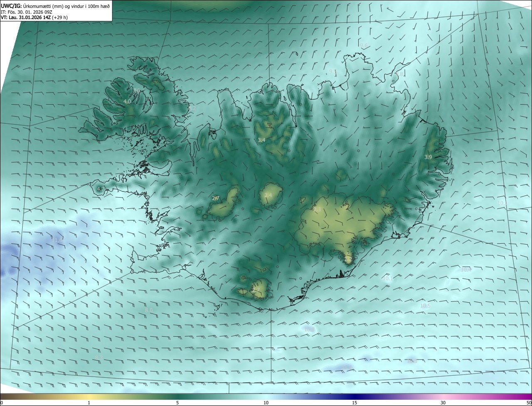Screen dimensions: 532x406
Task: Click the '4.0' value on the map
Action: [x=127, y=101]
